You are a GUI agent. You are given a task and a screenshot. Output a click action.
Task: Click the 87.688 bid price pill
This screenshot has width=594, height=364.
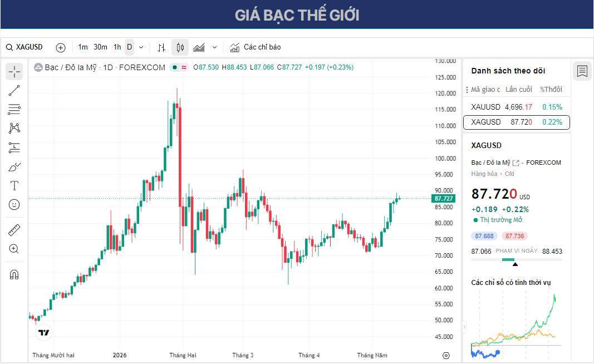point(484,236)
